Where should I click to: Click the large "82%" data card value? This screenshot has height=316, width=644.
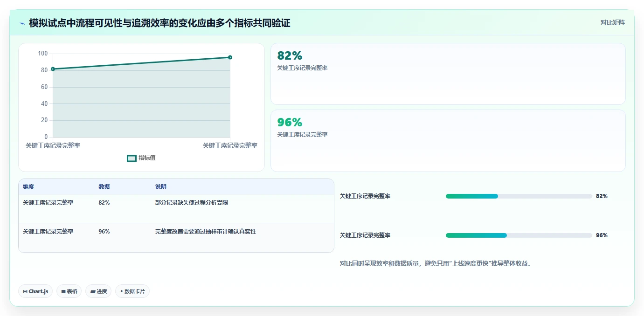click(x=290, y=55)
